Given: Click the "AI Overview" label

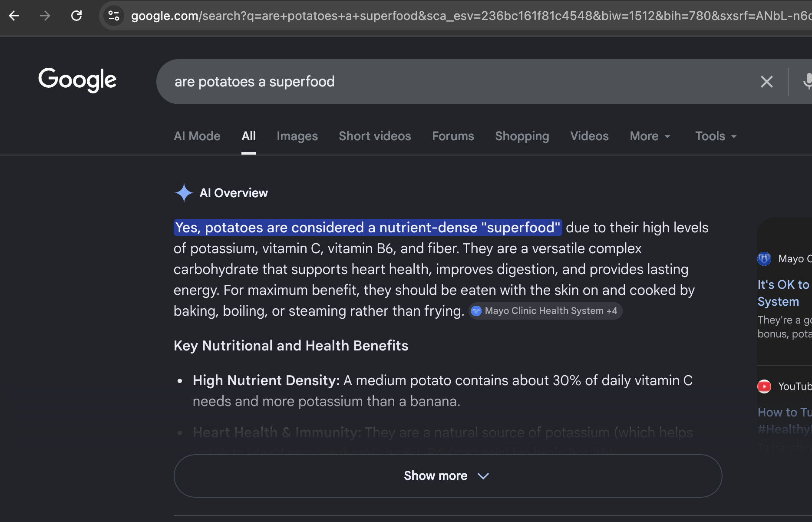Looking at the screenshot, I should coord(234,193).
